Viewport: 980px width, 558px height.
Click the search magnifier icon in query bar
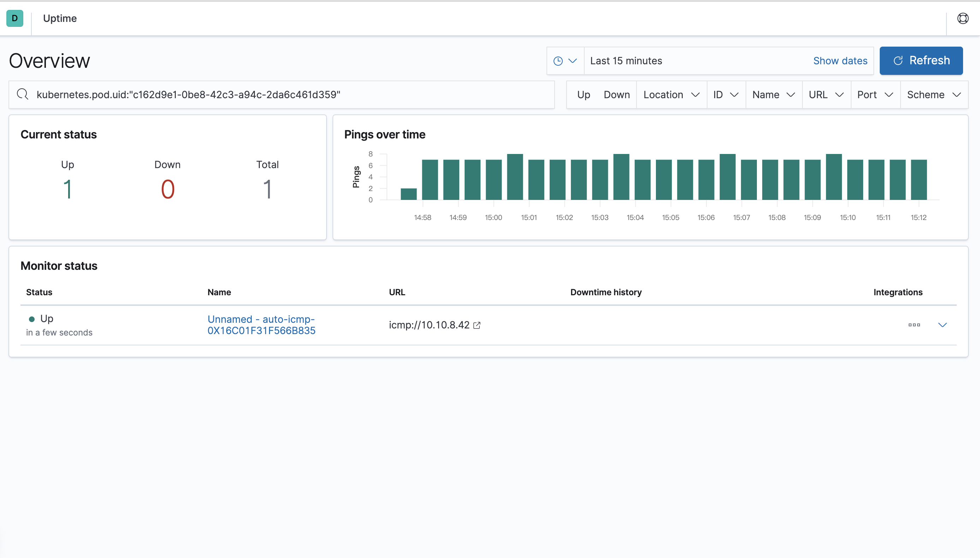click(23, 94)
